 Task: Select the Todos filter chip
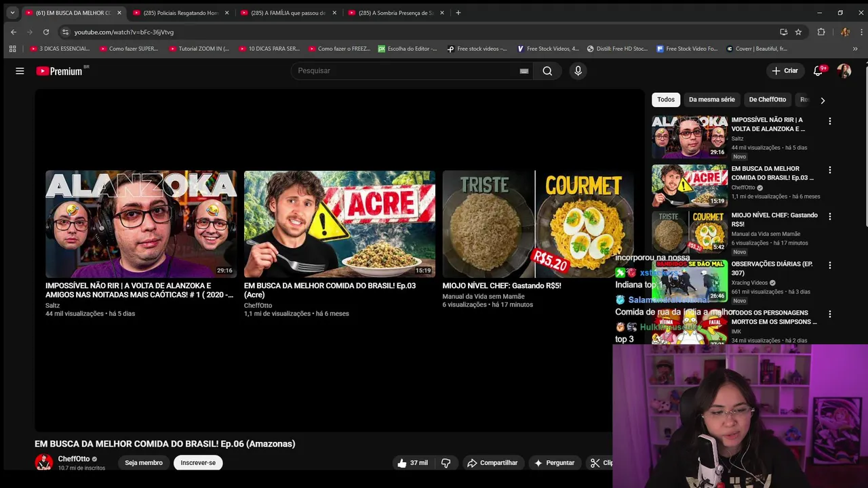pos(666,100)
